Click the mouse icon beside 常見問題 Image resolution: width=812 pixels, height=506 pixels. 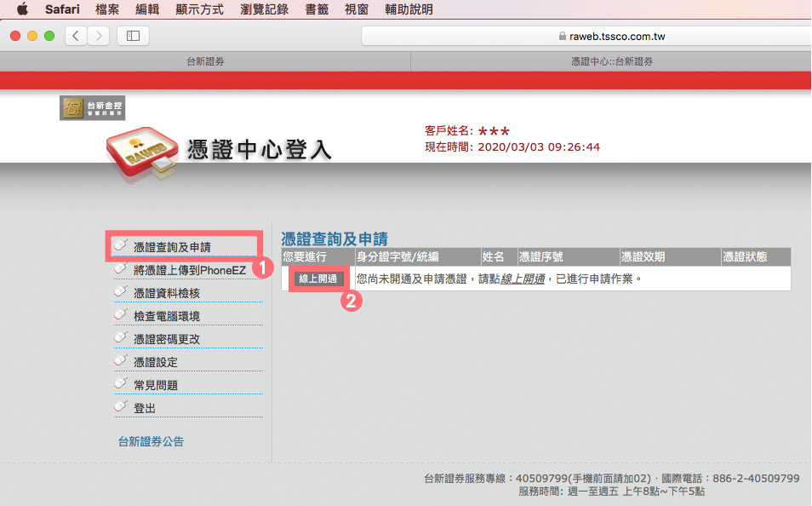121,382
